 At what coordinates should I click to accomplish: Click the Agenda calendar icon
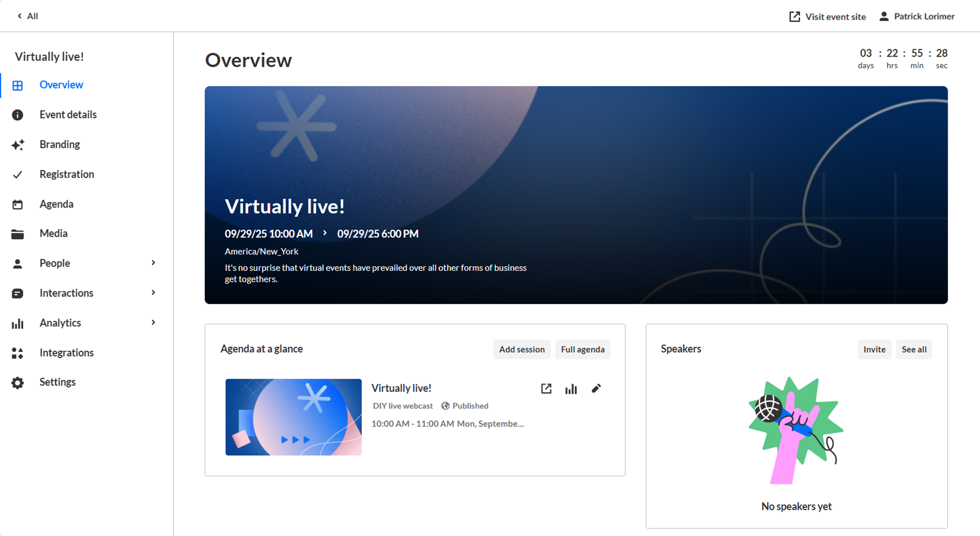click(x=18, y=204)
